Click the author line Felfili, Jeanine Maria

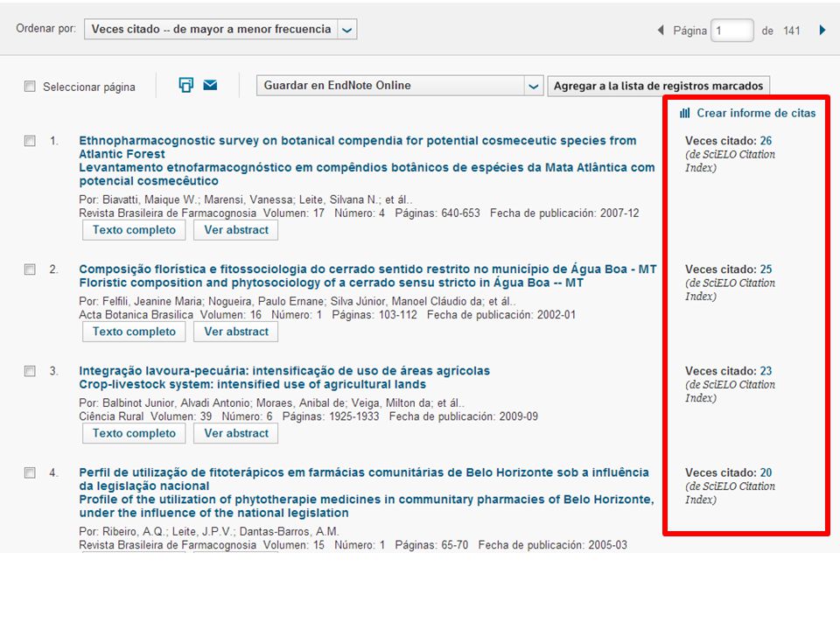(x=297, y=302)
